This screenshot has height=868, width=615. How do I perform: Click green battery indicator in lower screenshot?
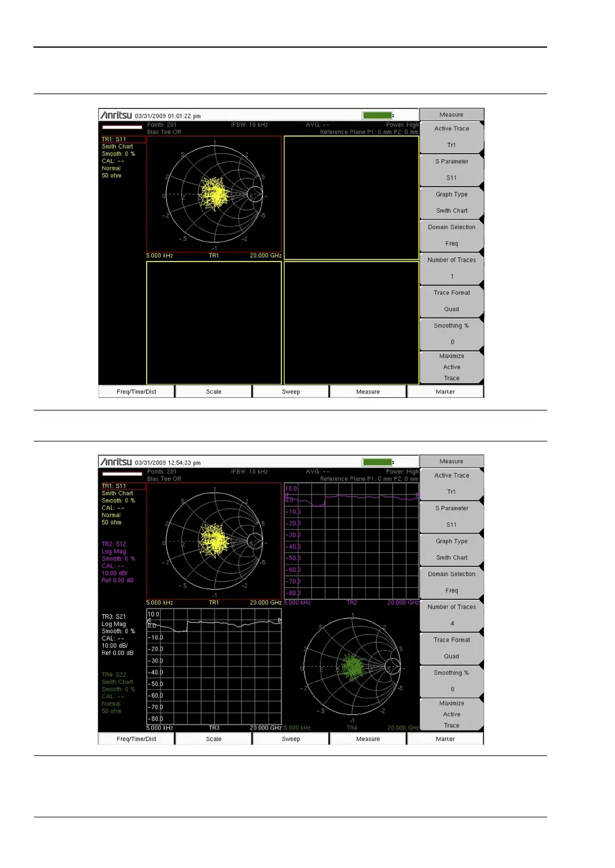tap(377, 462)
